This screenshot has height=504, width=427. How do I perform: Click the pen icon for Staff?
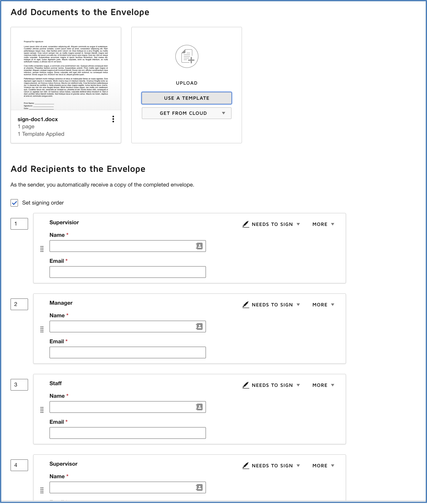[246, 385]
